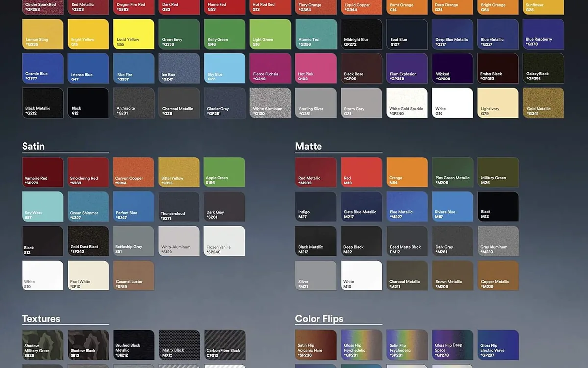Choose the Blue Raspberry swatch
Viewport: 588px width, 368px height.
[x=543, y=34]
